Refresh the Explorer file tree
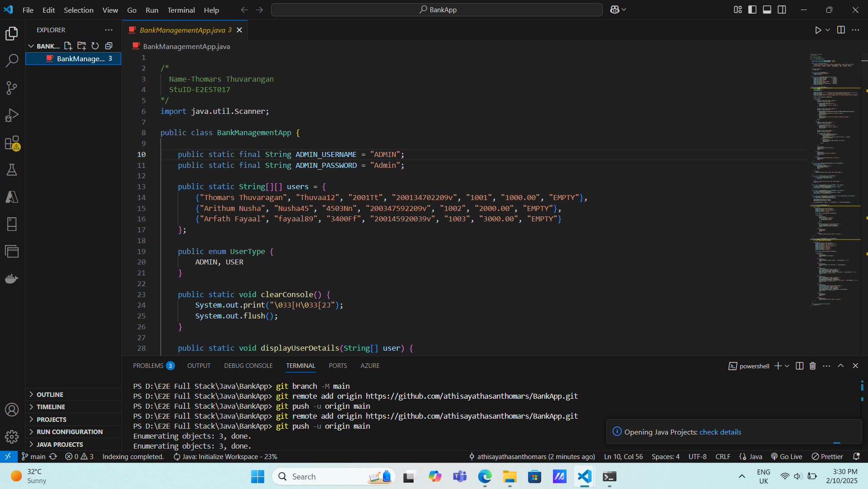The height and width of the screenshot is (489, 868). 95,46
